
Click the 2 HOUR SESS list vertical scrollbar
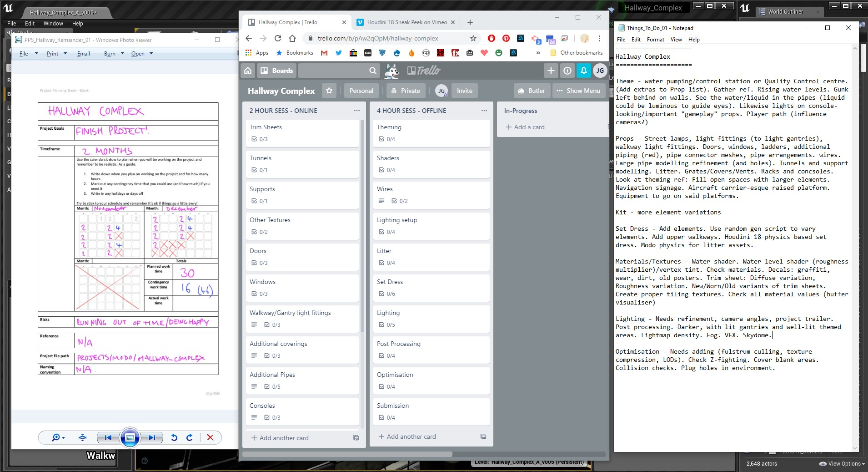(x=362, y=226)
